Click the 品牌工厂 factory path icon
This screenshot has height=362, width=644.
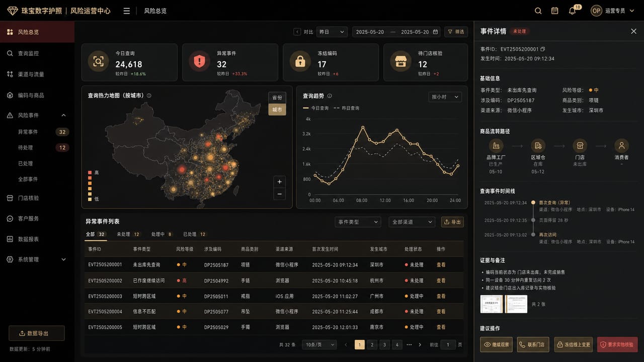(x=496, y=146)
